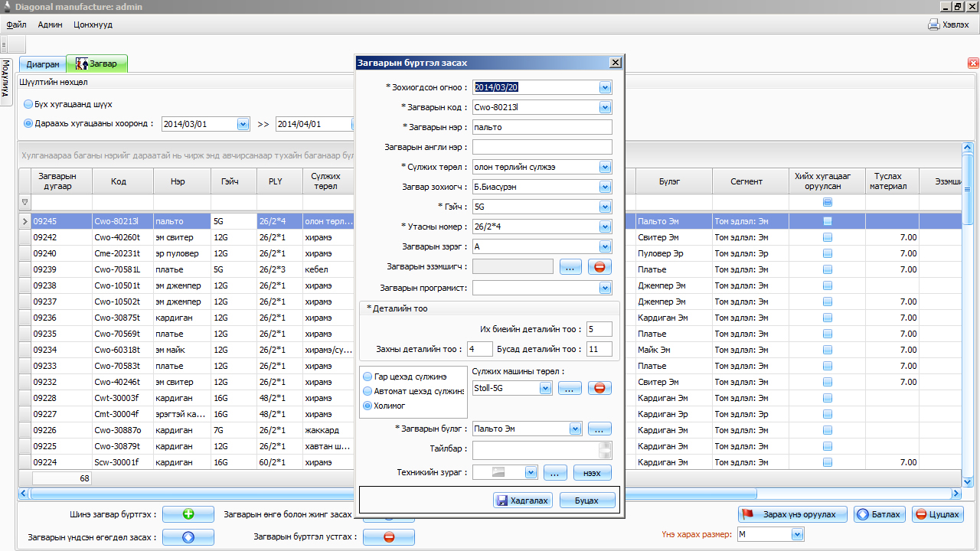Screen dimensions: 980x551
Task: Switch to the Диаграм tab
Action: 42,64
